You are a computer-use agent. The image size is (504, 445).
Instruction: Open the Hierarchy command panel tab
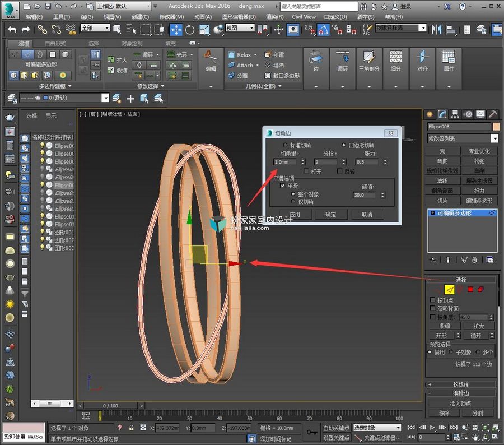click(x=455, y=114)
